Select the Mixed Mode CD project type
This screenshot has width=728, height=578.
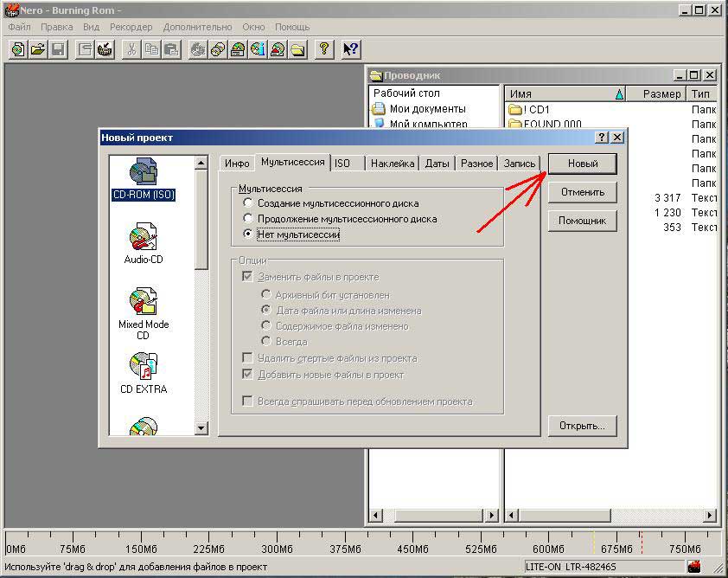click(x=144, y=313)
